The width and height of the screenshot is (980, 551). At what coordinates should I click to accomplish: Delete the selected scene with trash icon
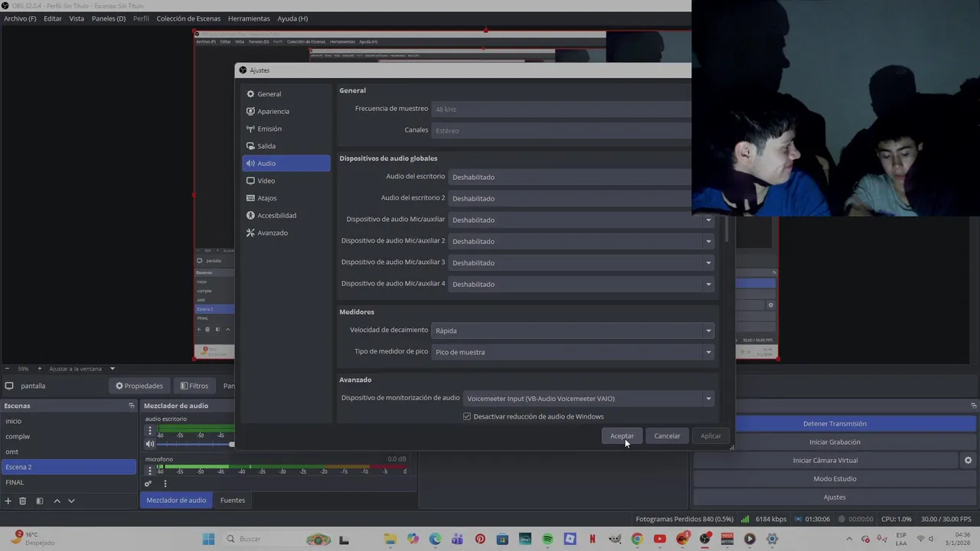click(x=23, y=500)
